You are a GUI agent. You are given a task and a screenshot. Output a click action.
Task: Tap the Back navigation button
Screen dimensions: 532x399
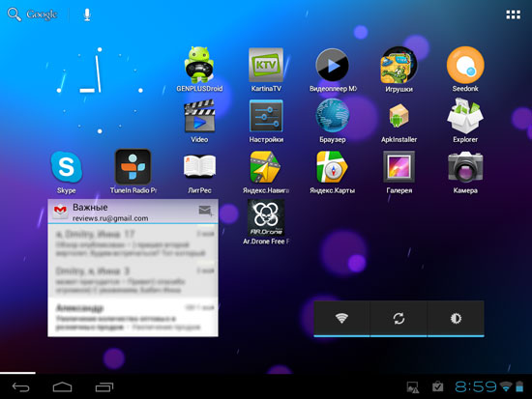pyautogui.click(x=20, y=386)
